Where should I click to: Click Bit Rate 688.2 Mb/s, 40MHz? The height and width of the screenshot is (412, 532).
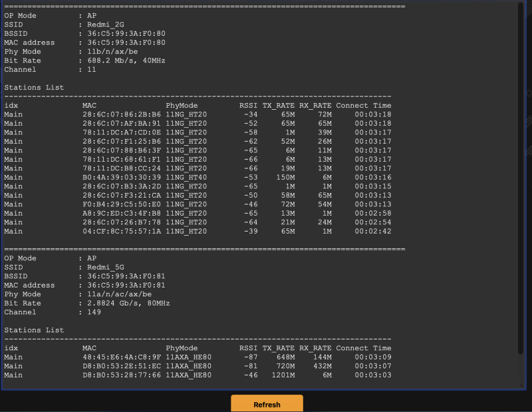126,61
